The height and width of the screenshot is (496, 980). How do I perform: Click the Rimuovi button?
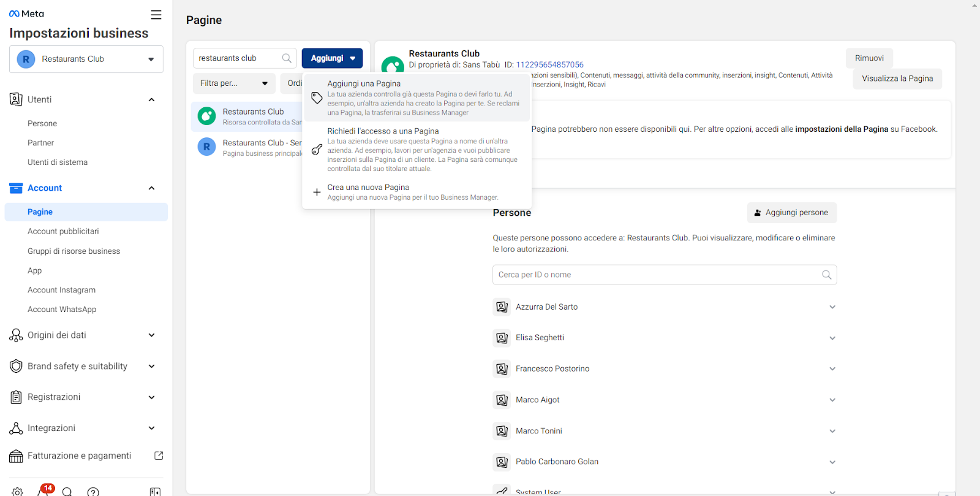point(869,58)
